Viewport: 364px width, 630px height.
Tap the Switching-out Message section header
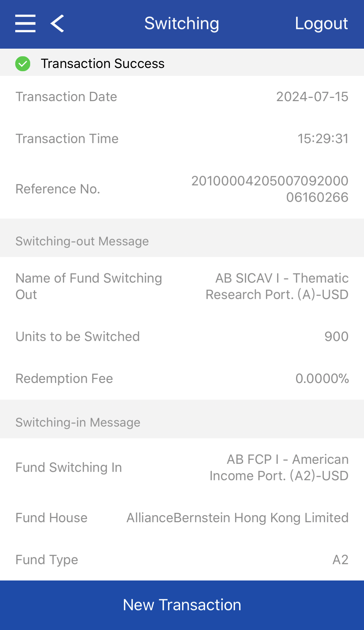pyautogui.click(x=82, y=241)
